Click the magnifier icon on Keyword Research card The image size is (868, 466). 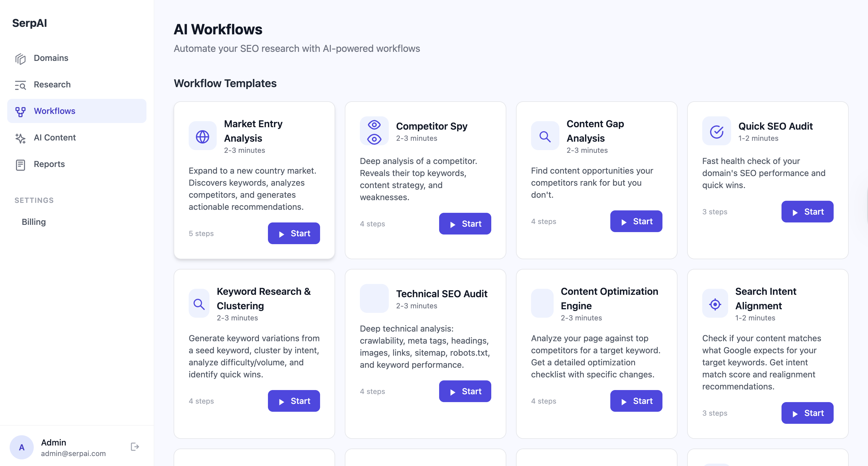[x=199, y=304]
